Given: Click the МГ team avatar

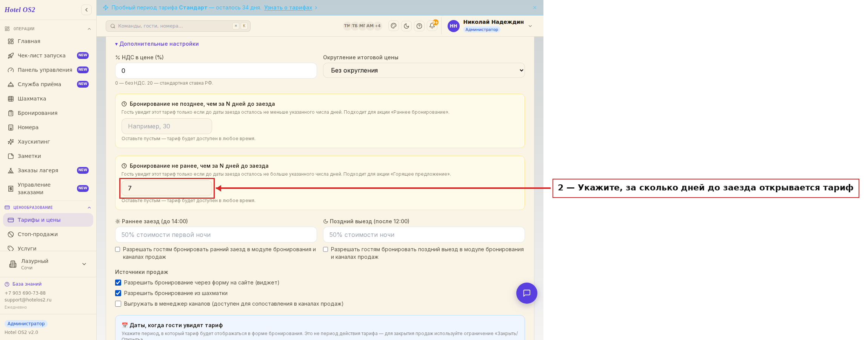Looking at the screenshot, I should click(x=362, y=26).
